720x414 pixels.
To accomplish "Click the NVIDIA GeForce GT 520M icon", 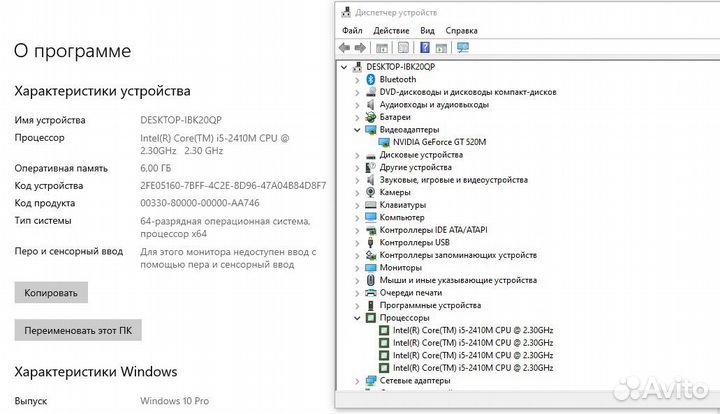I will (384, 142).
